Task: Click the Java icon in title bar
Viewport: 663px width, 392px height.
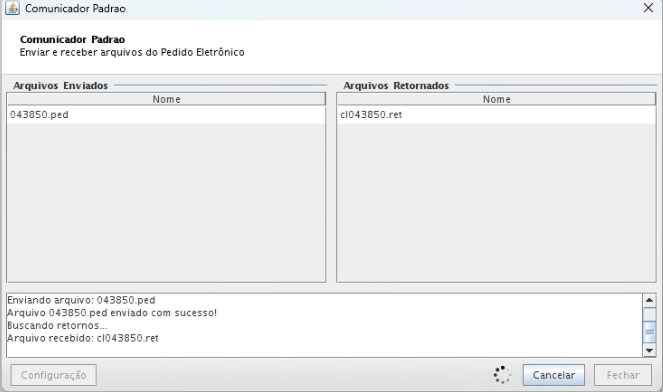Action: point(12,8)
